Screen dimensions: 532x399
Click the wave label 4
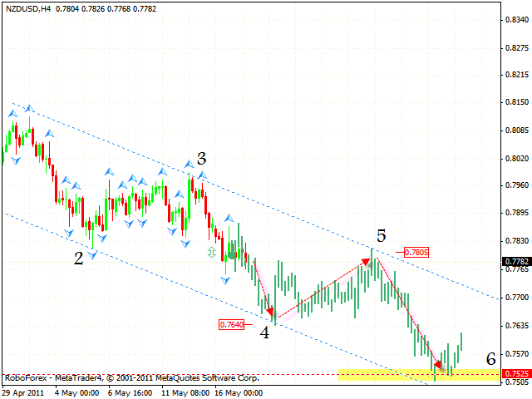[264, 333]
